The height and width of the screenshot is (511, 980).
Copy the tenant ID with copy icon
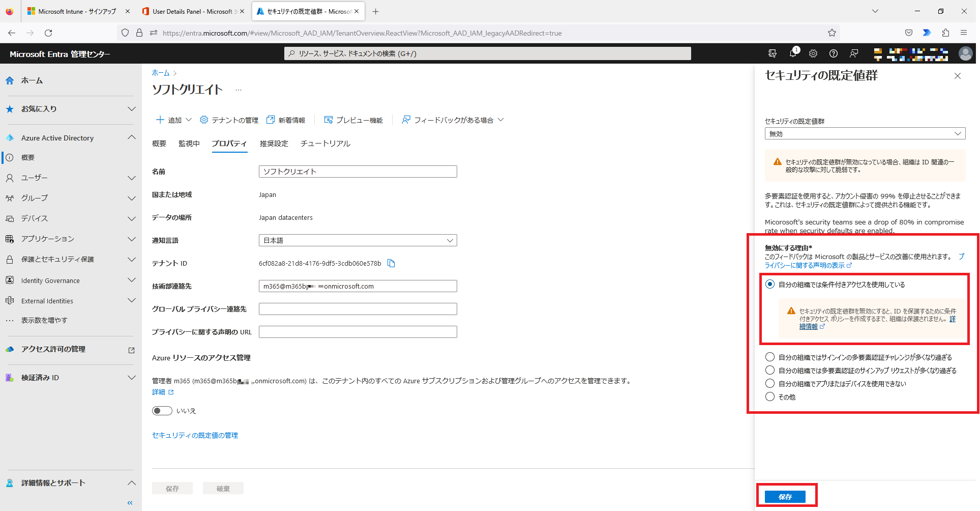391,263
